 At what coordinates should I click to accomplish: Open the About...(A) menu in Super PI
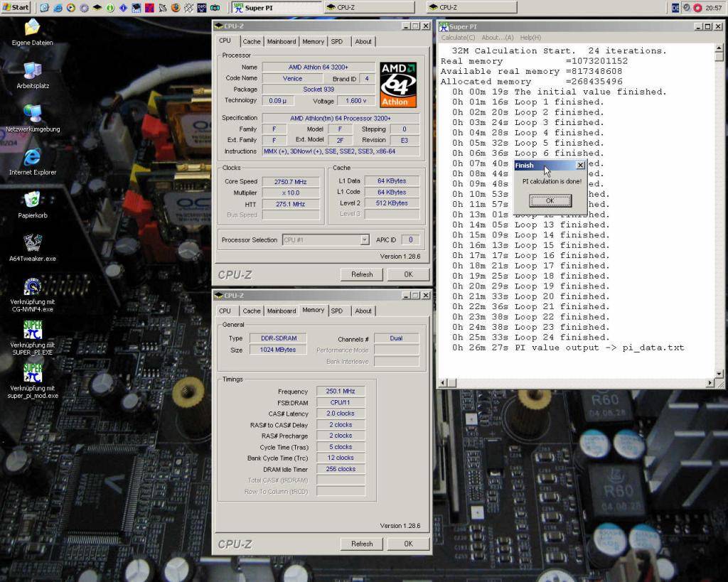[497, 38]
